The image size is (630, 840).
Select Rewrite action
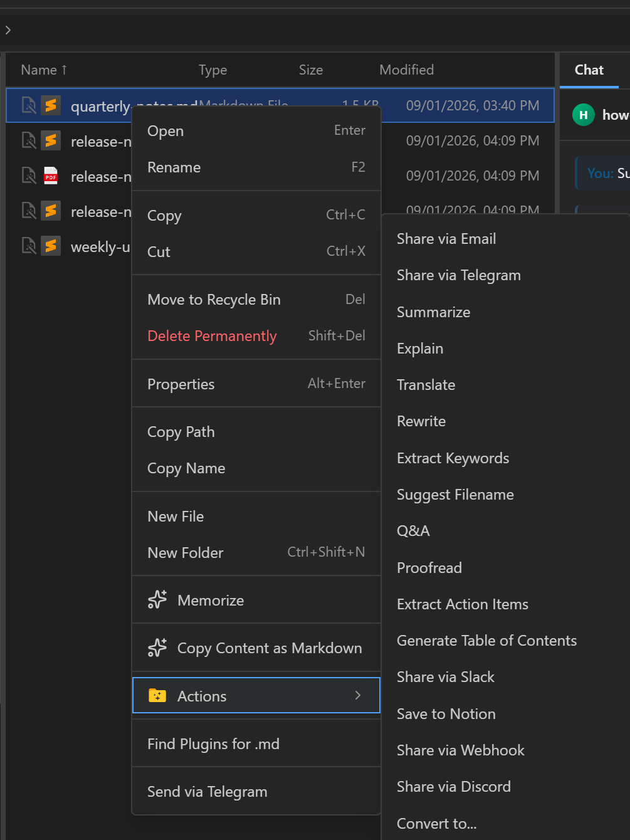(x=506, y=421)
